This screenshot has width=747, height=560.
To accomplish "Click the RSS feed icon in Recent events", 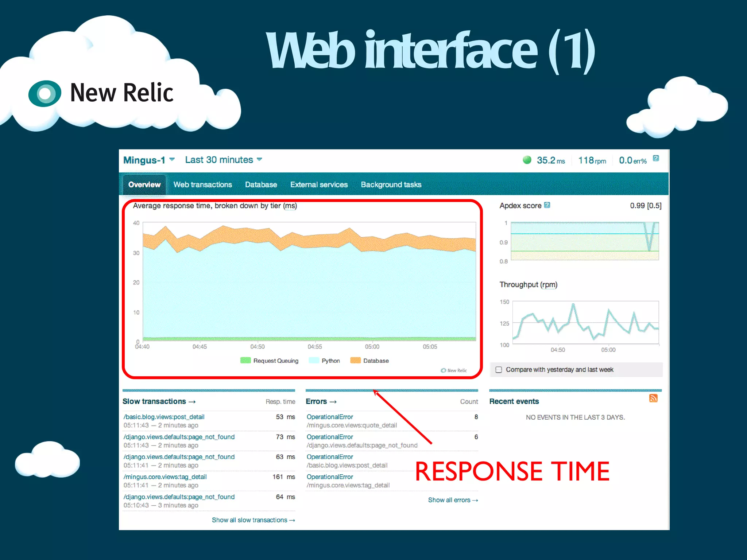I will click(x=653, y=398).
